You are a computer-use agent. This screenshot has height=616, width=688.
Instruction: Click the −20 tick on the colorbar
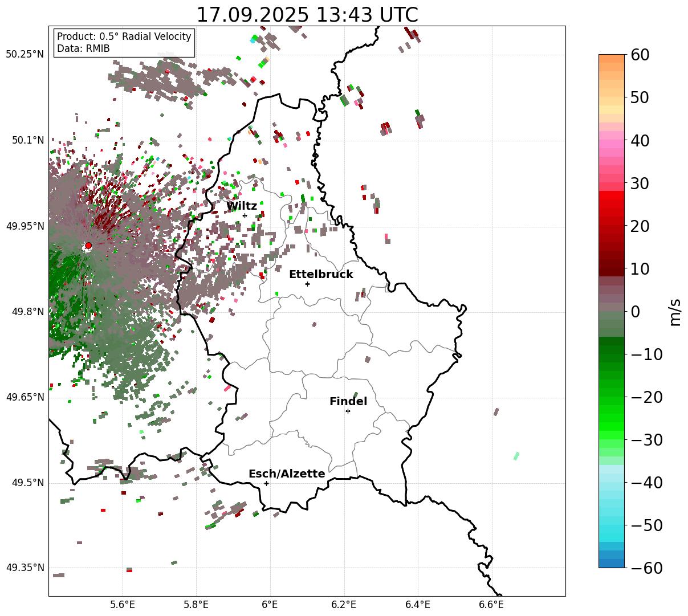pos(646,397)
